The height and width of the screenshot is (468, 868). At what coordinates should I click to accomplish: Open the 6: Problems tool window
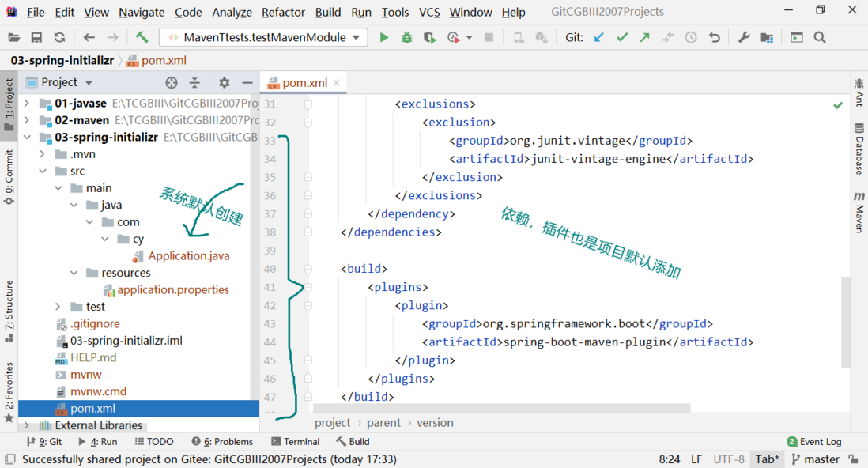coord(222,441)
